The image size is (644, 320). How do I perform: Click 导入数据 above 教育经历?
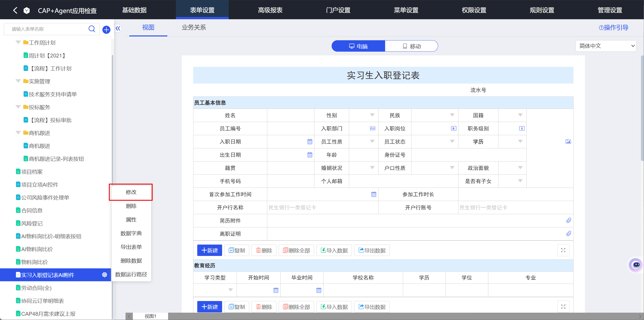tap(334, 250)
